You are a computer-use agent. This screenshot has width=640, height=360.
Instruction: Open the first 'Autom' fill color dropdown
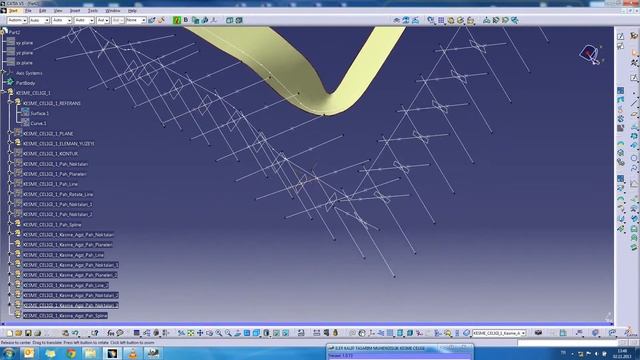pyautogui.click(x=17, y=20)
